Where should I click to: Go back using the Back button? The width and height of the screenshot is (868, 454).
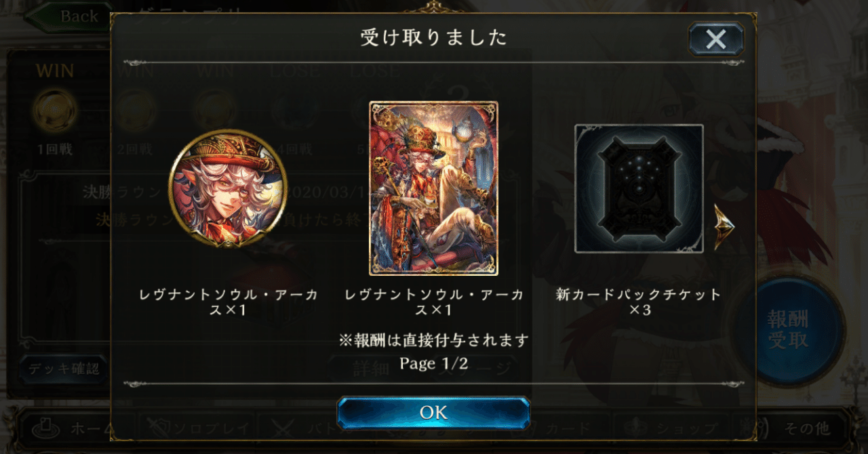coord(68,16)
